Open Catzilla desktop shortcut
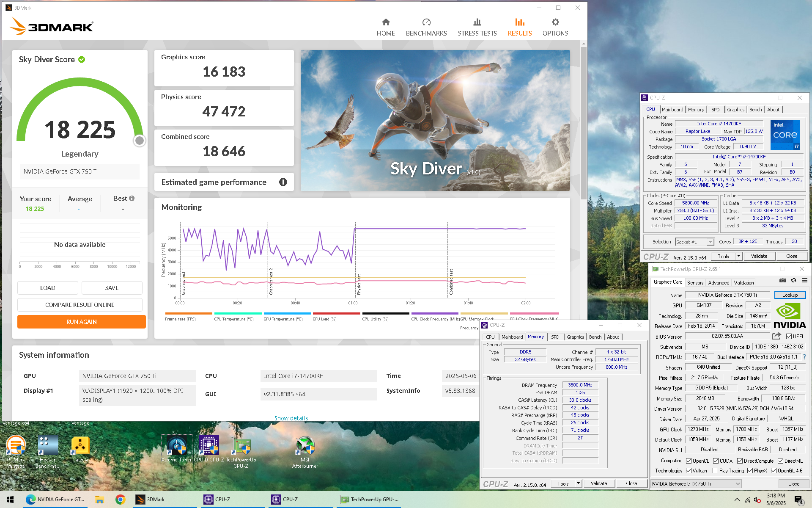812x508 pixels. point(80,450)
